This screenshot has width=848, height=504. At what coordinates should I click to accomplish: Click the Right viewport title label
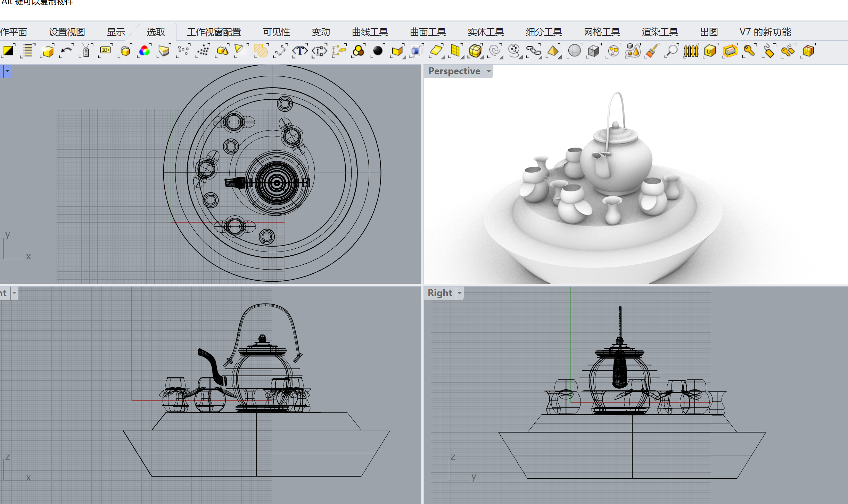point(440,293)
